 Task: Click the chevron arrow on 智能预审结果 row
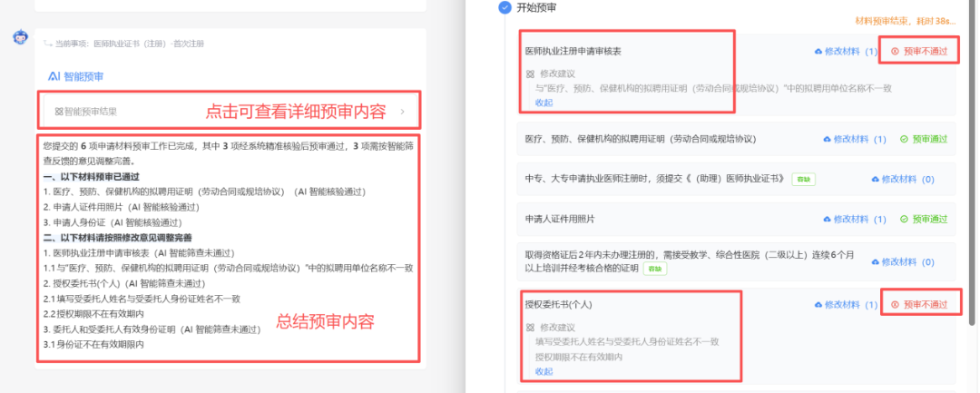402,112
